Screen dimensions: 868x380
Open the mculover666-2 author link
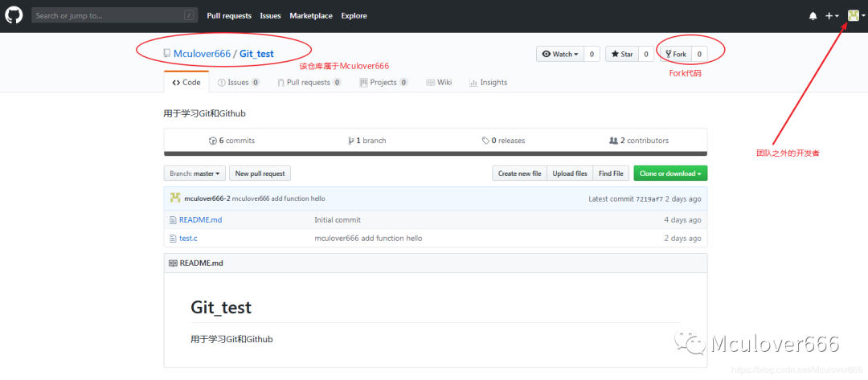(207, 198)
